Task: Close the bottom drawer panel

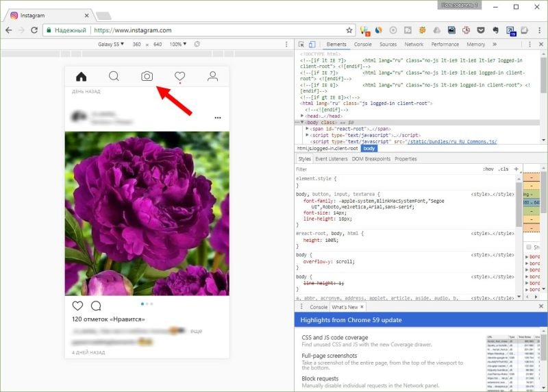Action: tap(541, 306)
